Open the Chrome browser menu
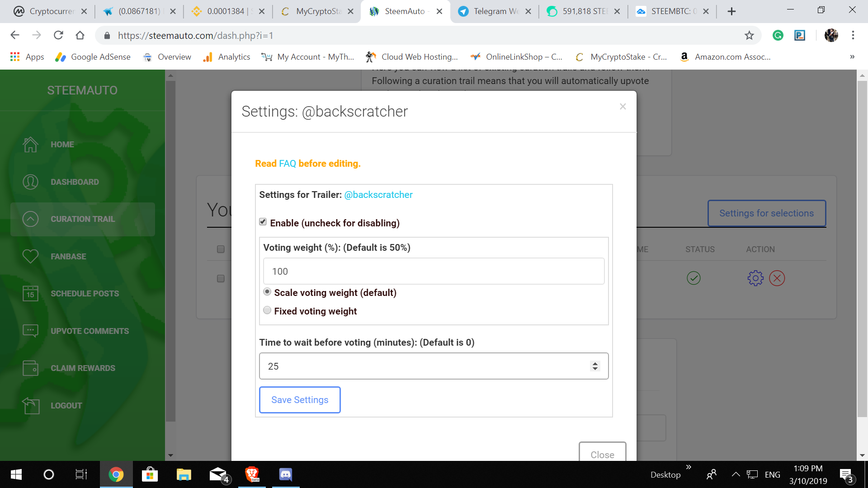 pos(853,35)
